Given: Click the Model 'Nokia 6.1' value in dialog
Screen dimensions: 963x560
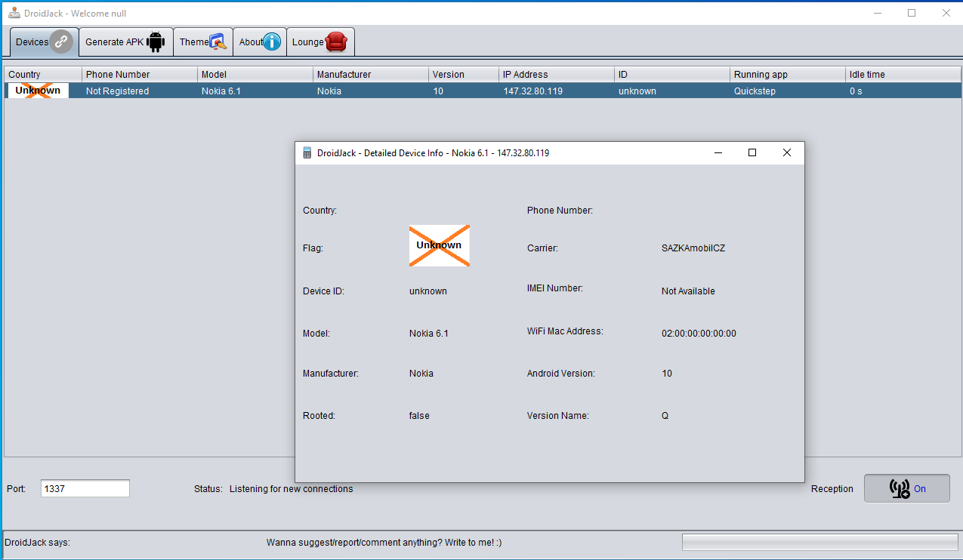Looking at the screenshot, I should tap(429, 333).
